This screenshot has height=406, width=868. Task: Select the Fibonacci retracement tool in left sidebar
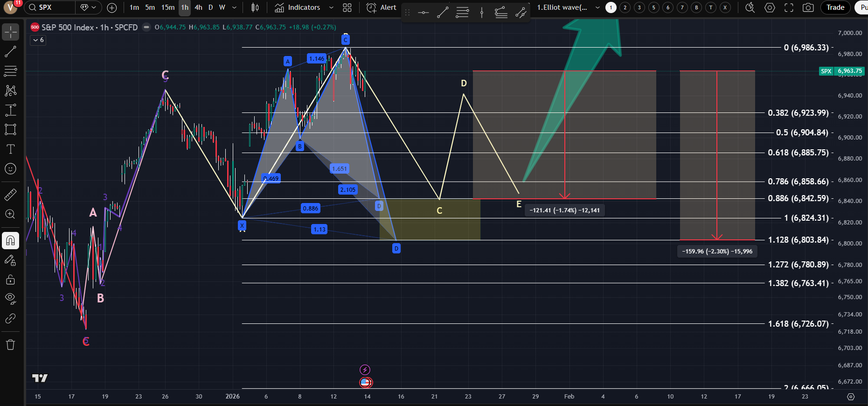coord(10,71)
